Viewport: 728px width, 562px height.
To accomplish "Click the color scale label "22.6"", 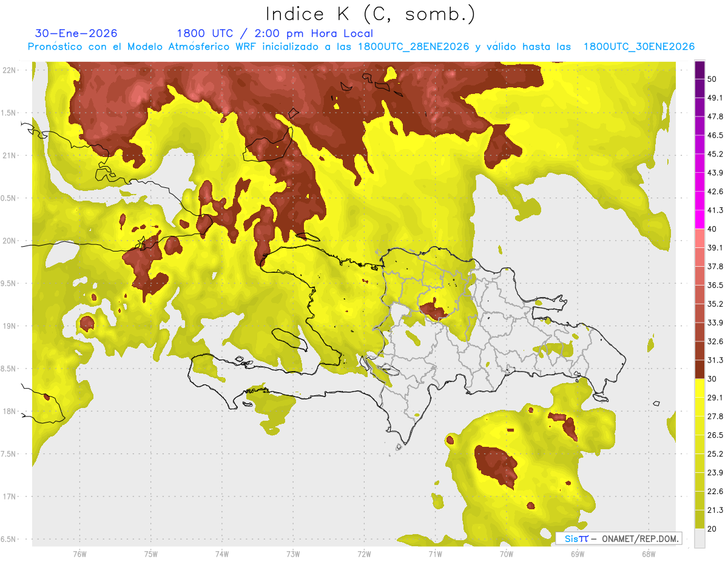I will coord(715,491).
